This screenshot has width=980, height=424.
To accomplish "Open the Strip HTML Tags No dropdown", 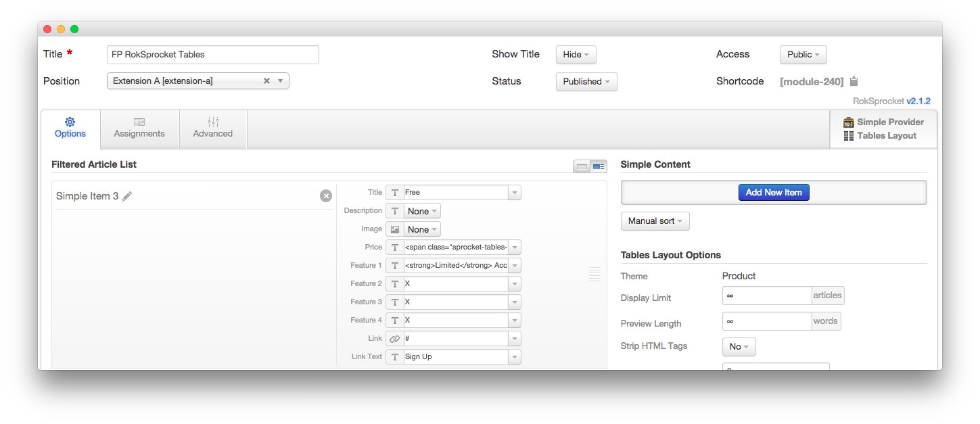I will coord(739,347).
